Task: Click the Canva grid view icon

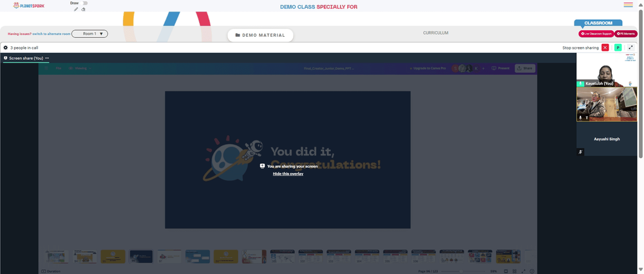Action: pyautogui.click(x=515, y=271)
